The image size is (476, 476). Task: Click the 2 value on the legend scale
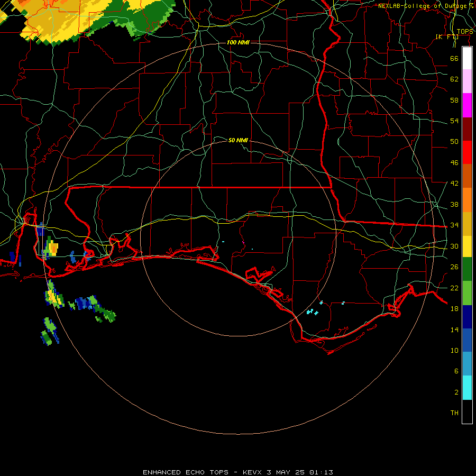click(x=456, y=392)
